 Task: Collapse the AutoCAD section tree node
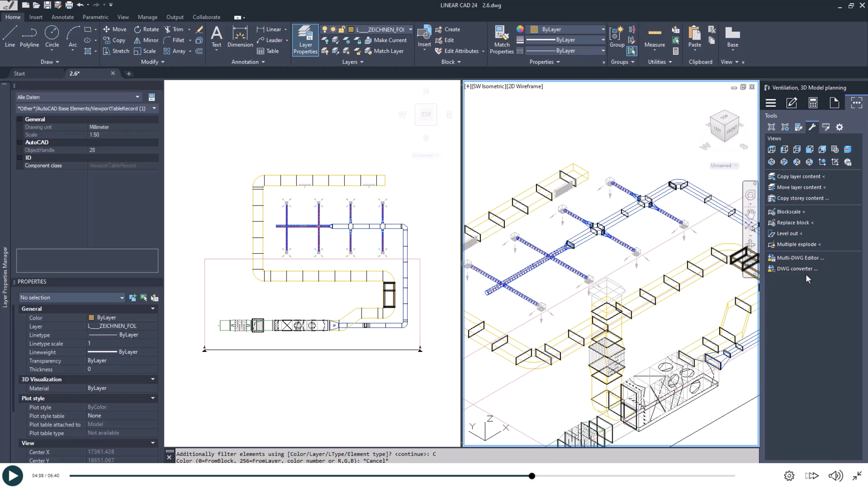tap(20, 142)
